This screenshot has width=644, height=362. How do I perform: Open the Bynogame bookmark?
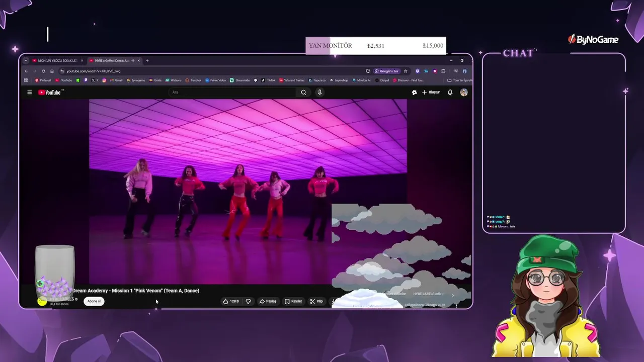click(136, 80)
